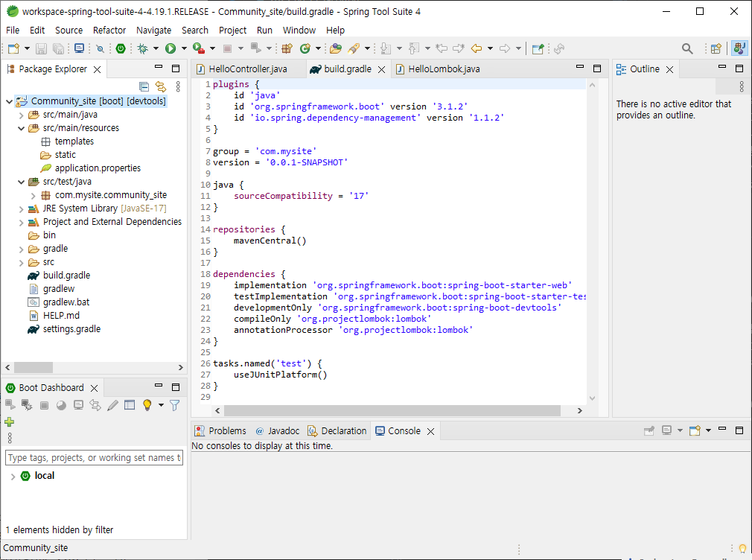Image resolution: width=752 pixels, height=560 pixels.
Task: Select application.properties file
Action: pyautogui.click(x=98, y=168)
